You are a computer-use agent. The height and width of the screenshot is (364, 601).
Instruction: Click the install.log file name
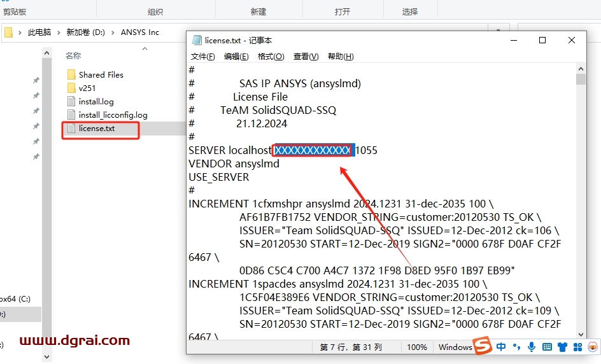(96, 102)
